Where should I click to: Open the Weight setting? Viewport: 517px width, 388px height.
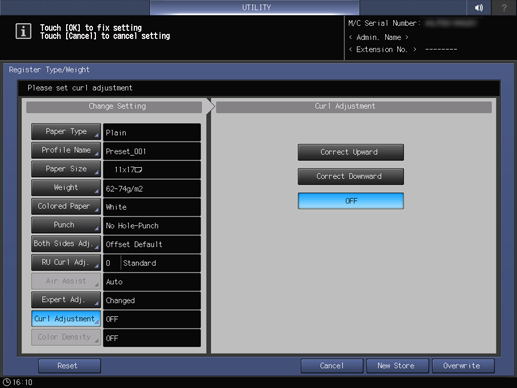pyautogui.click(x=66, y=188)
